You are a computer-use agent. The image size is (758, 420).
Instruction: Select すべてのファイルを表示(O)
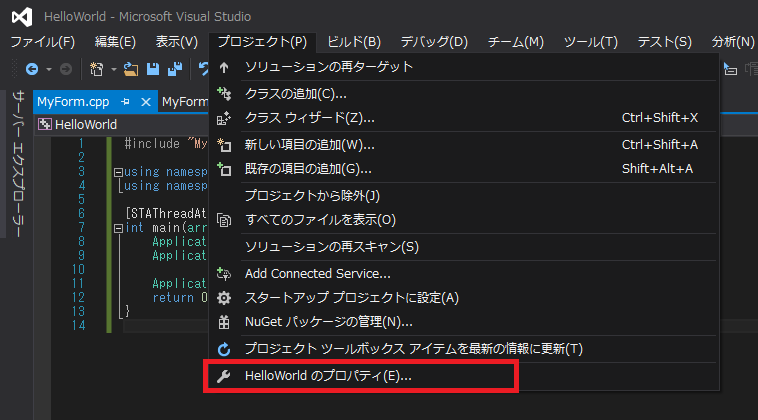[464, 220]
